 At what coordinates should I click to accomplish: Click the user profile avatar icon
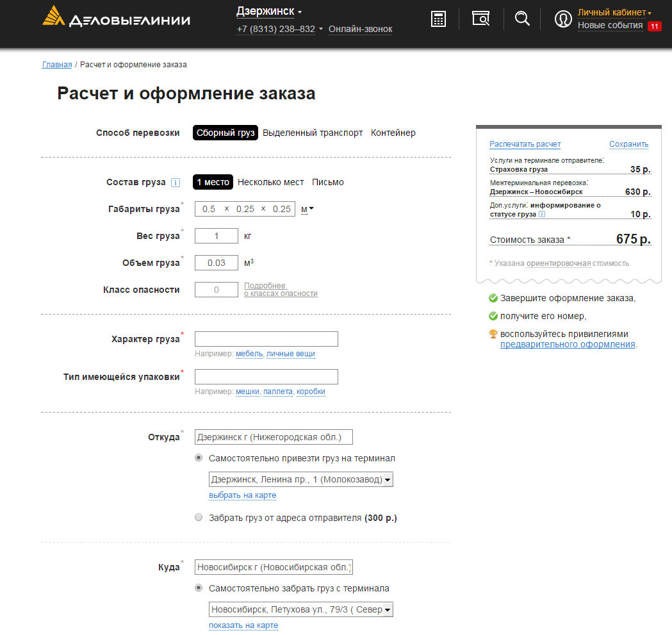tap(562, 19)
